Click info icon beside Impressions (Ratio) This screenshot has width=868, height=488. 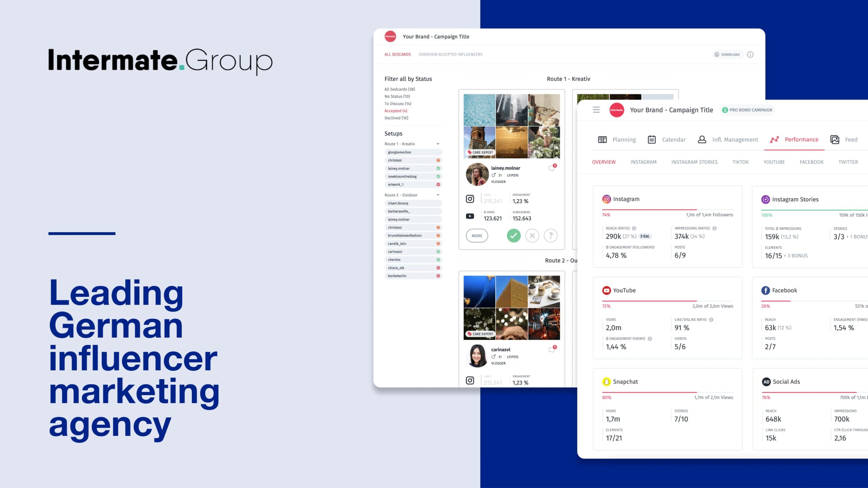(x=714, y=228)
